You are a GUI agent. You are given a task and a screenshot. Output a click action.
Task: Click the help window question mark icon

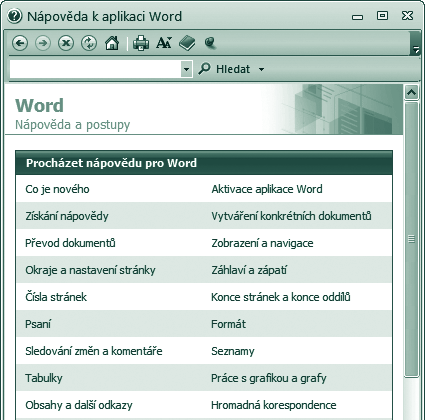point(14,16)
